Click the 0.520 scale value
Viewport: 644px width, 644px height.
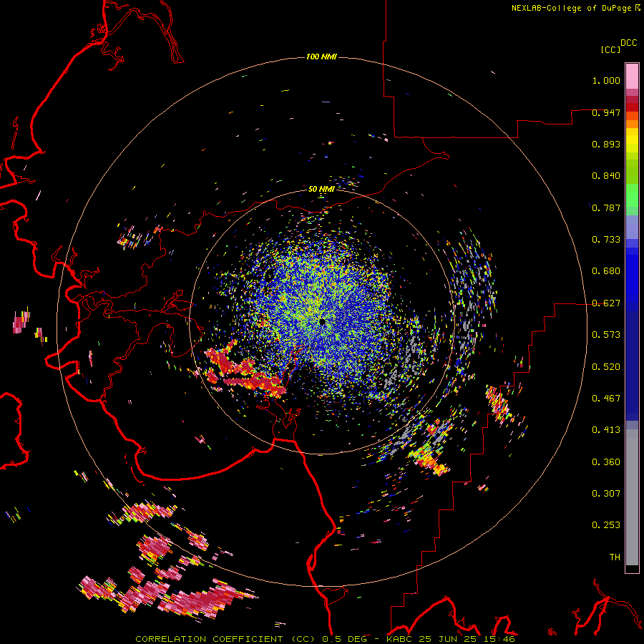coord(606,367)
